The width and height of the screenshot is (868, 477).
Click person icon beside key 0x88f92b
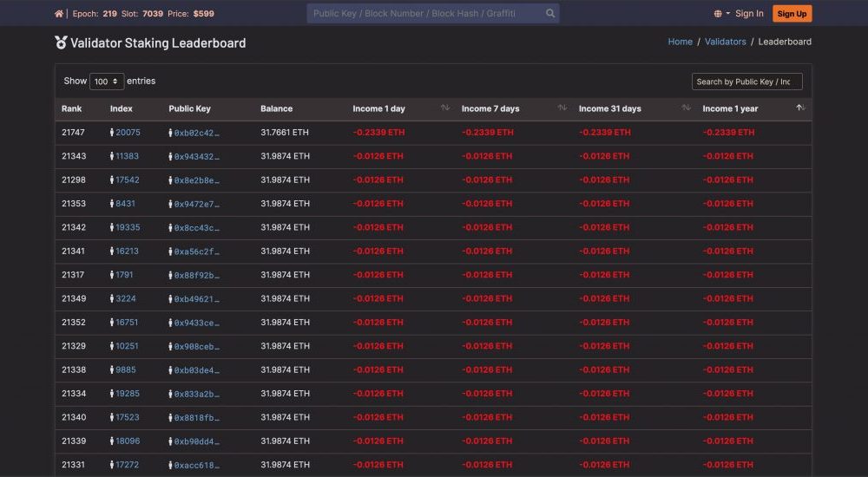(170, 276)
